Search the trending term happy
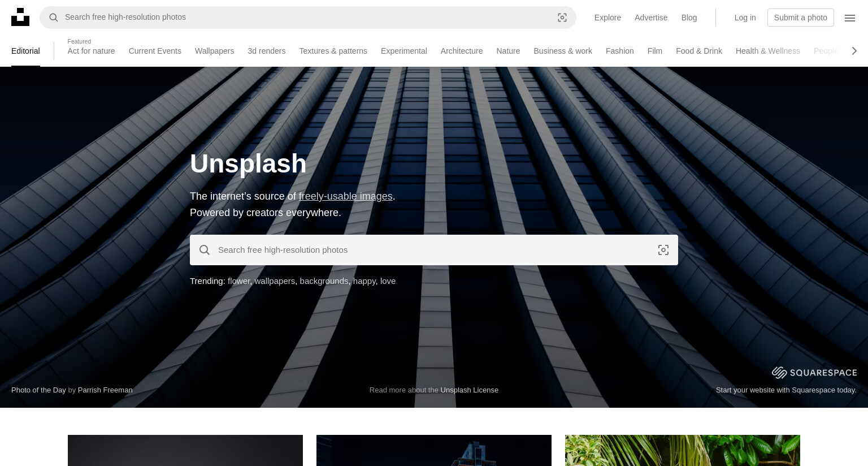868x466 pixels. pos(364,281)
